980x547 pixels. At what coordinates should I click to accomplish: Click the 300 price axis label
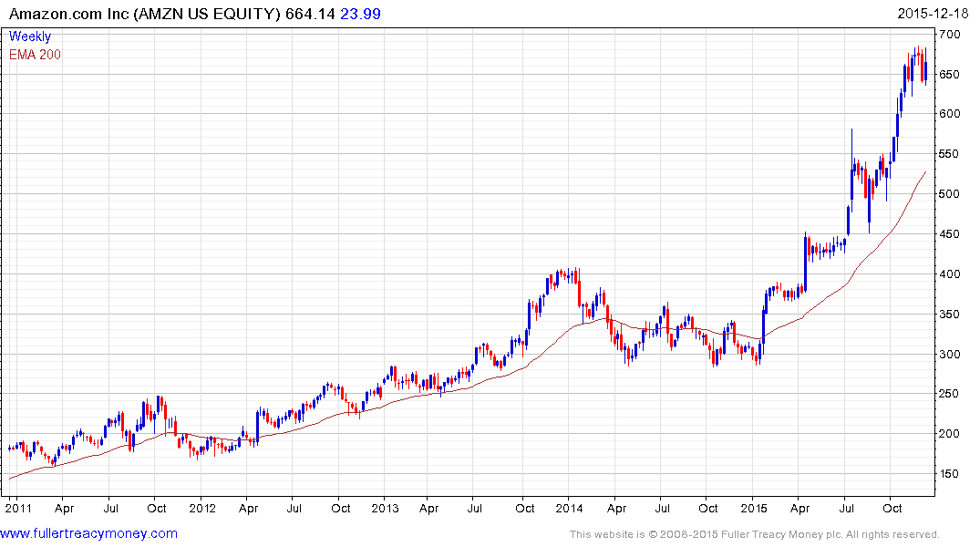coord(949,355)
